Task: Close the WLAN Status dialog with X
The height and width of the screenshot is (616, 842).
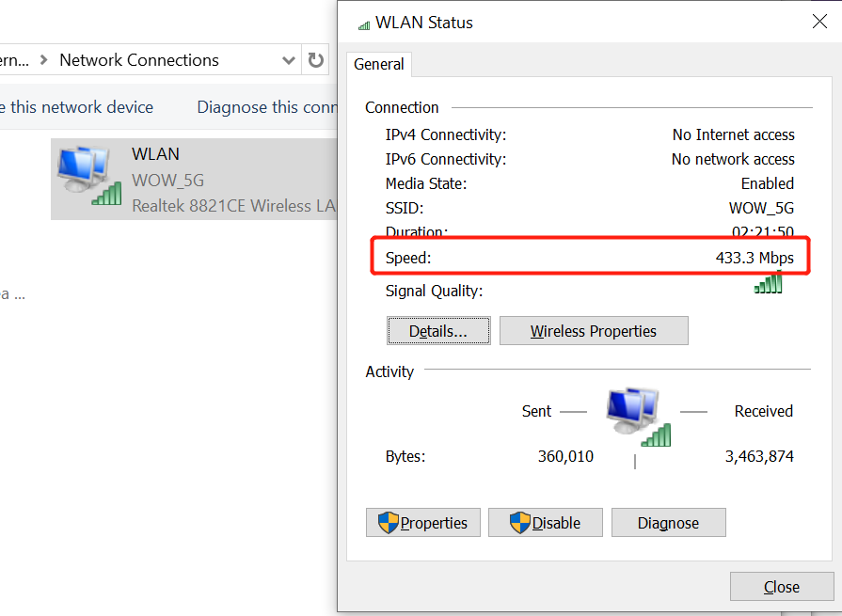Action: pos(819,22)
